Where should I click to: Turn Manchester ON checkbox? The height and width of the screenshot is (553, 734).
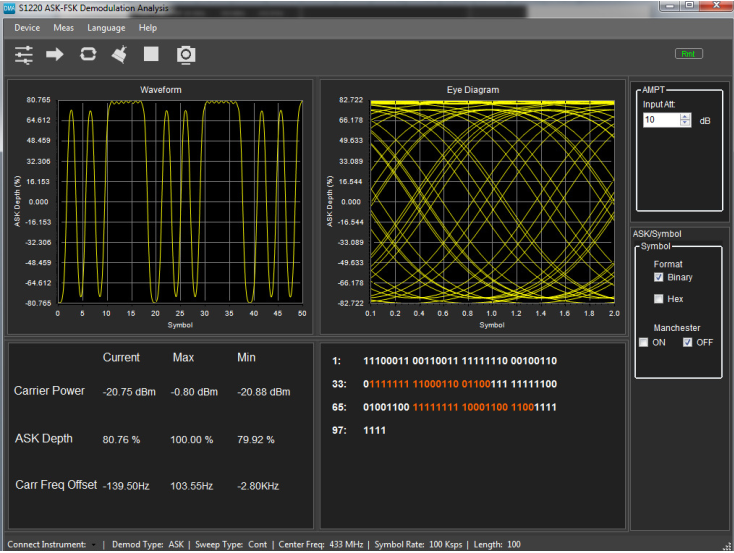pos(644,343)
